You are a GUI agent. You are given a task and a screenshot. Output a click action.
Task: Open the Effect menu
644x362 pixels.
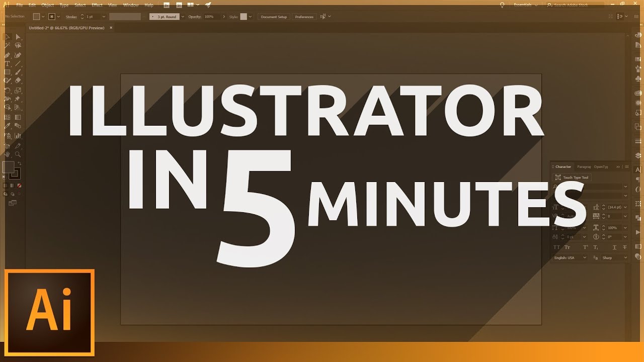(x=97, y=5)
